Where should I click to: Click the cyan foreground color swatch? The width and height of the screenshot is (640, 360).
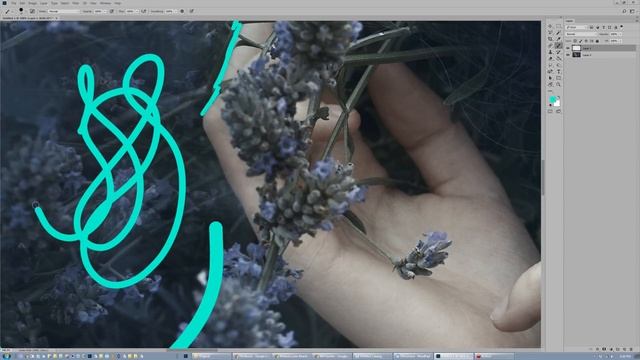coord(552,99)
